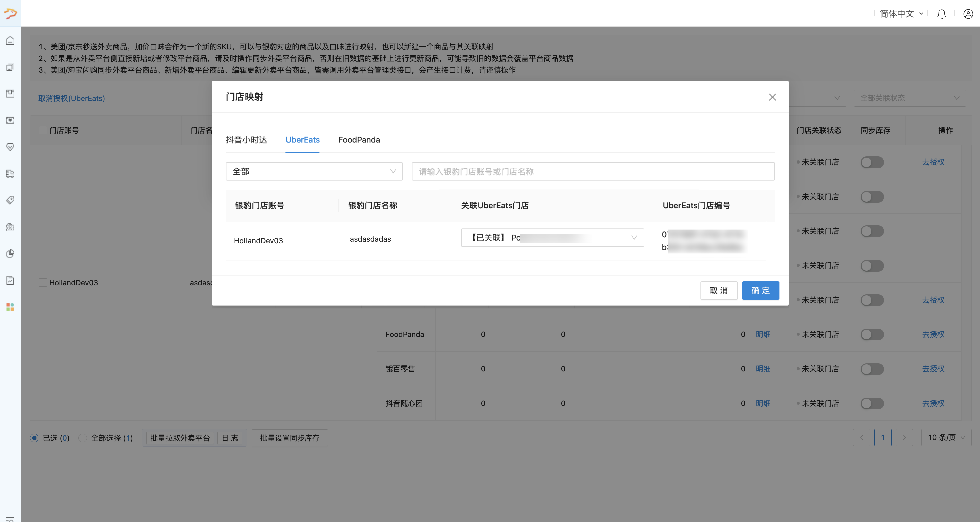This screenshot has width=980, height=522.
Task: Open the colorful apps grid icon
Action: pos(10,307)
